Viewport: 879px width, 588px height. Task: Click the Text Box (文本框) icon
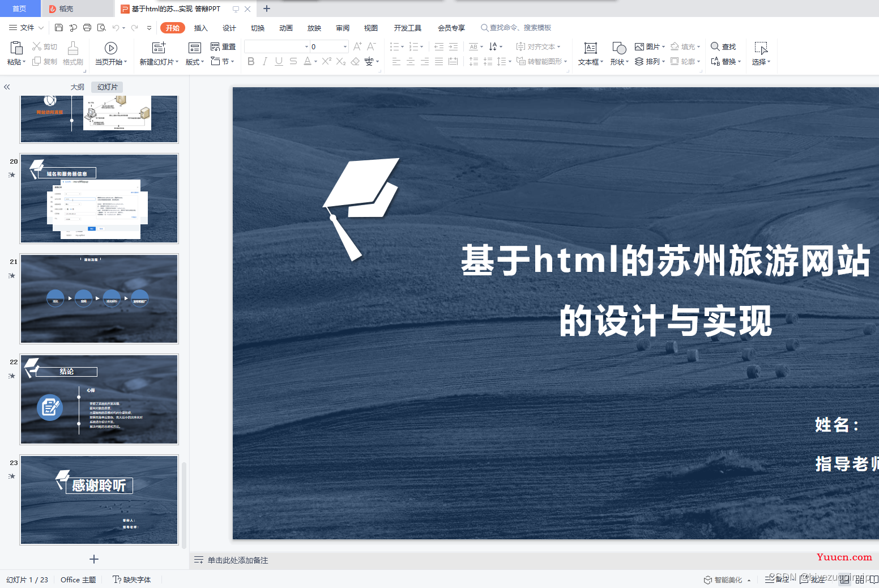(x=591, y=48)
